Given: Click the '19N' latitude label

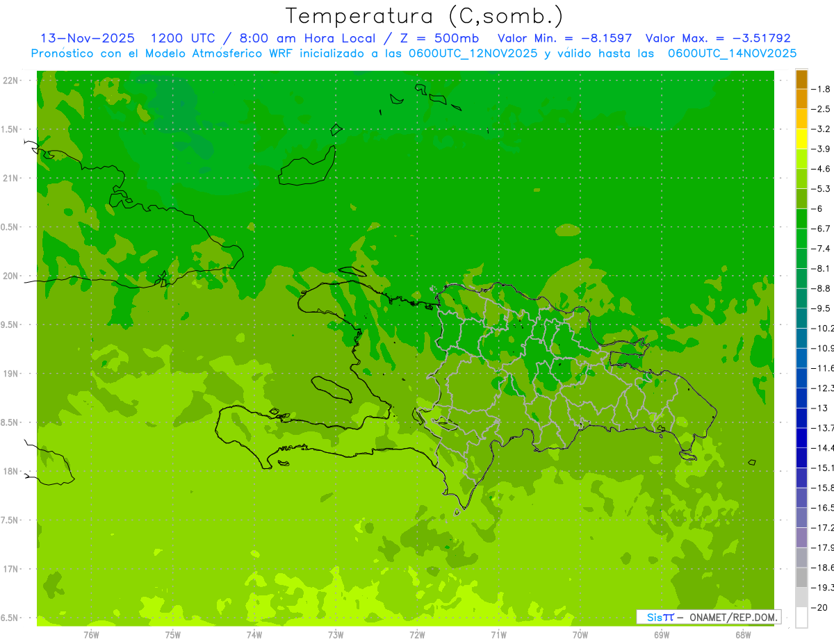Looking at the screenshot, I should tap(10, 373).
